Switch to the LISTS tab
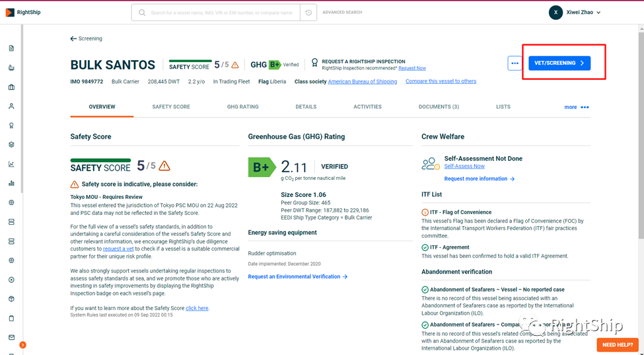 (x=503, y=107)
